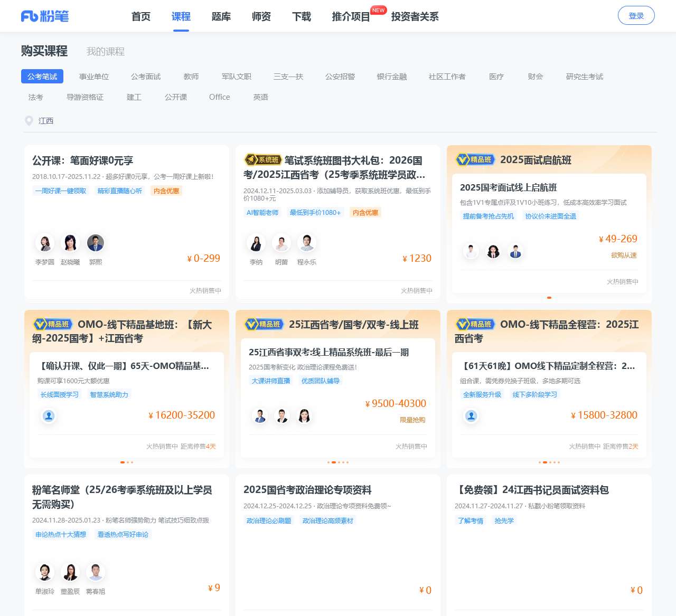Select the 公开课 category
Image resolution: width=676 pixels, height=616 pixels.
tap(176, 97)
